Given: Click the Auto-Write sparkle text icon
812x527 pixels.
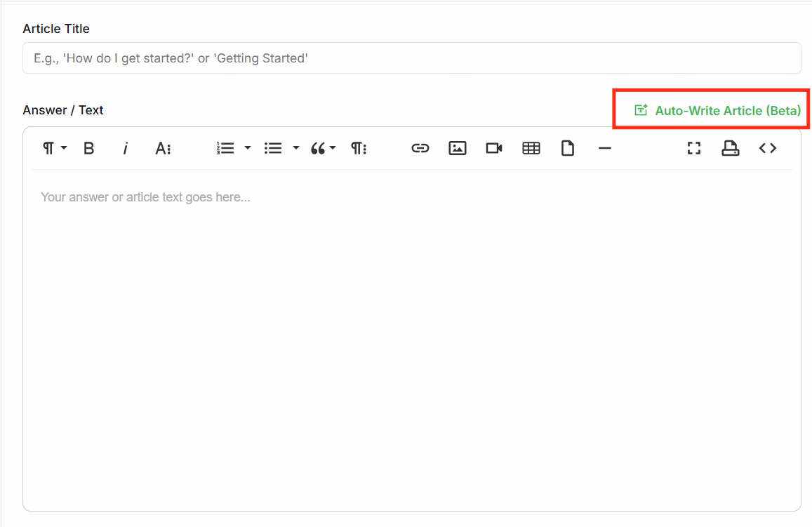Looking at the screenshot, I should click(x=641, y=109).
